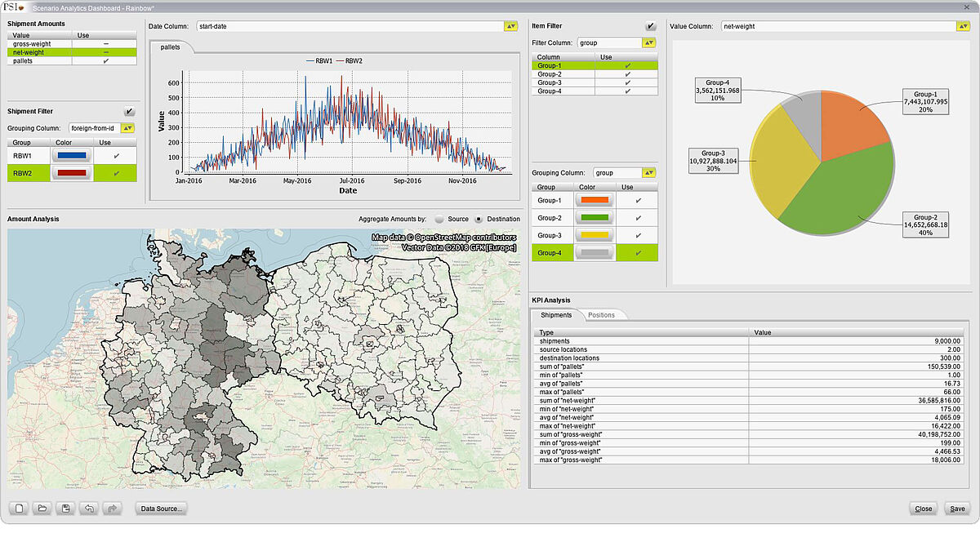Undo with the left arrow icon
This screenshot has height=551, width=980.
[x=89, y=509]
